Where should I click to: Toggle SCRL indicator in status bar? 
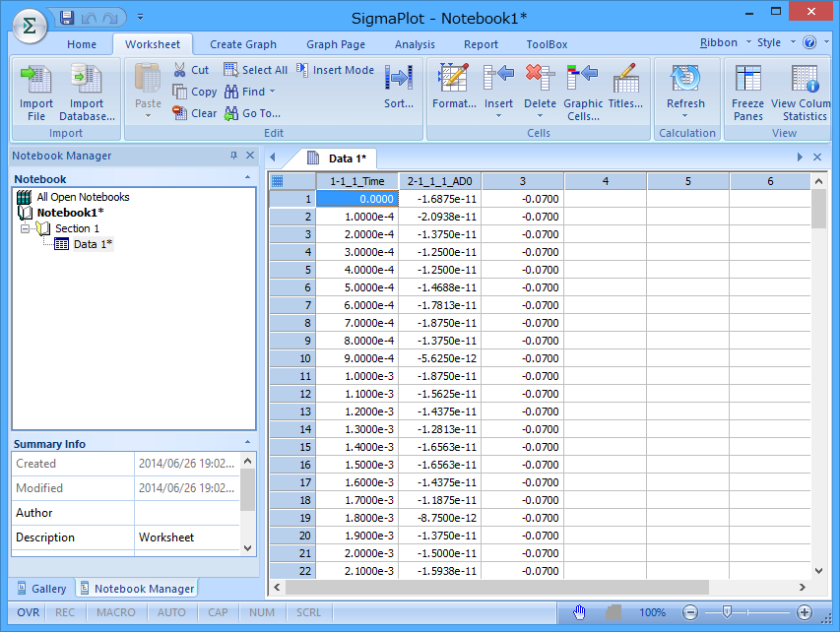(308, 612)
